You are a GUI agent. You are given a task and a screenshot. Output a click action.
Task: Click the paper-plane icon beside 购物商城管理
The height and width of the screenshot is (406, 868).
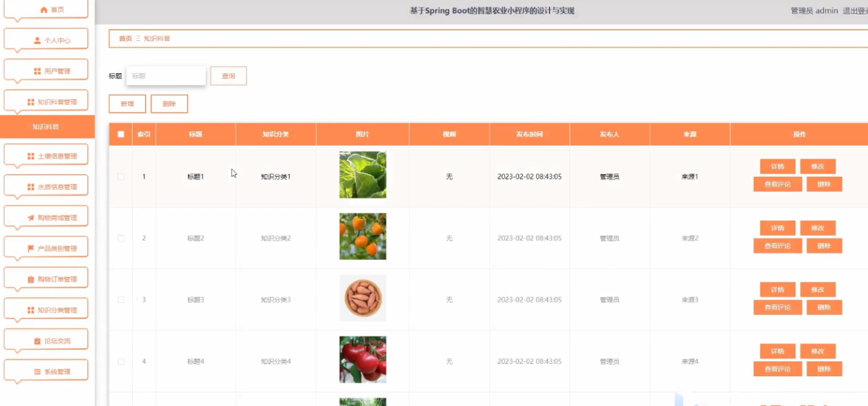click(x=30, y=218)
